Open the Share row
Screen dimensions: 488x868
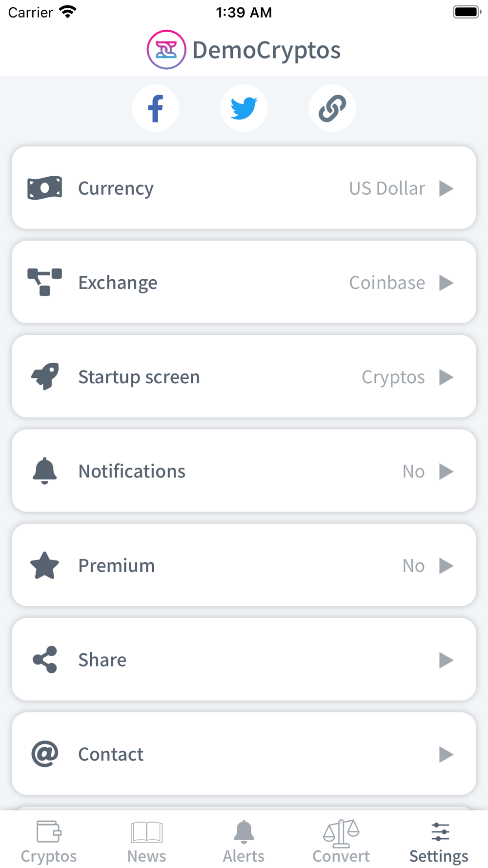click(x=244, y=660)
